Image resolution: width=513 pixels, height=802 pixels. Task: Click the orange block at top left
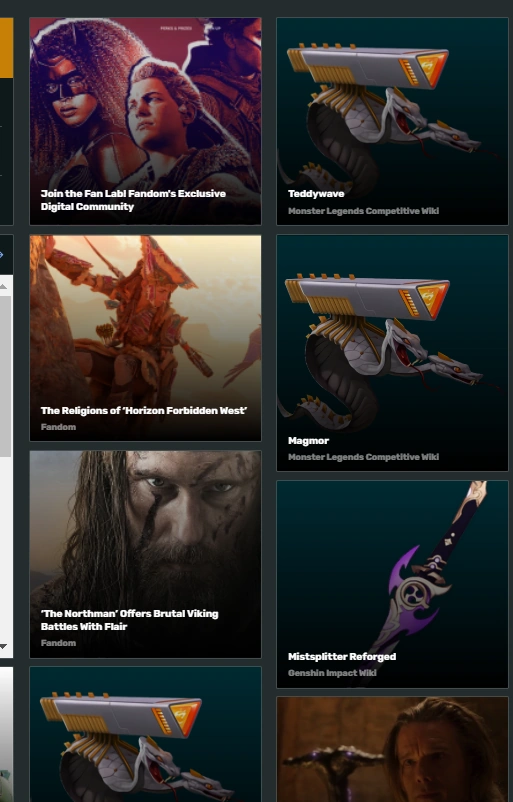(6, 48)
